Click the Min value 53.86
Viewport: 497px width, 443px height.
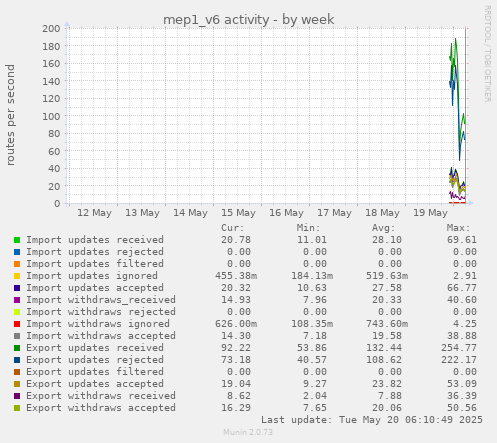pos(312,348)
